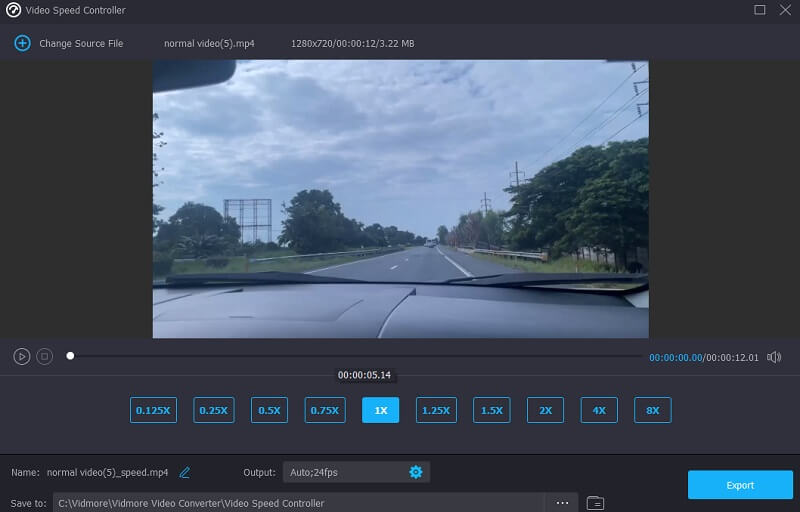Edit output file name pencil icon
This screenshot has height=512, width=800.
tap(185, 472)
